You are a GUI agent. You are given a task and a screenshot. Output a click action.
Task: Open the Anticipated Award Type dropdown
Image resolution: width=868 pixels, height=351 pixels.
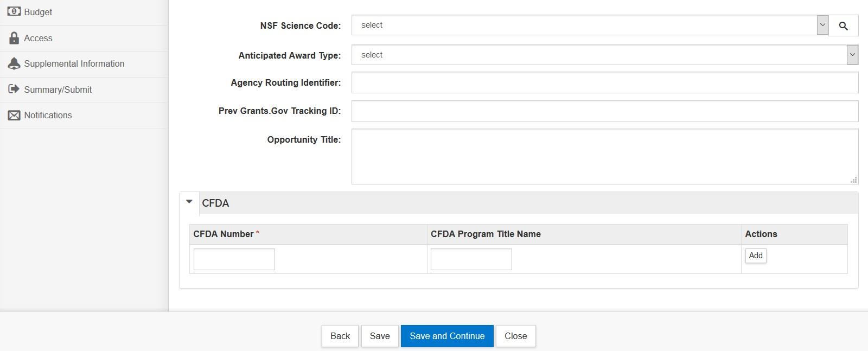point(852,55)
